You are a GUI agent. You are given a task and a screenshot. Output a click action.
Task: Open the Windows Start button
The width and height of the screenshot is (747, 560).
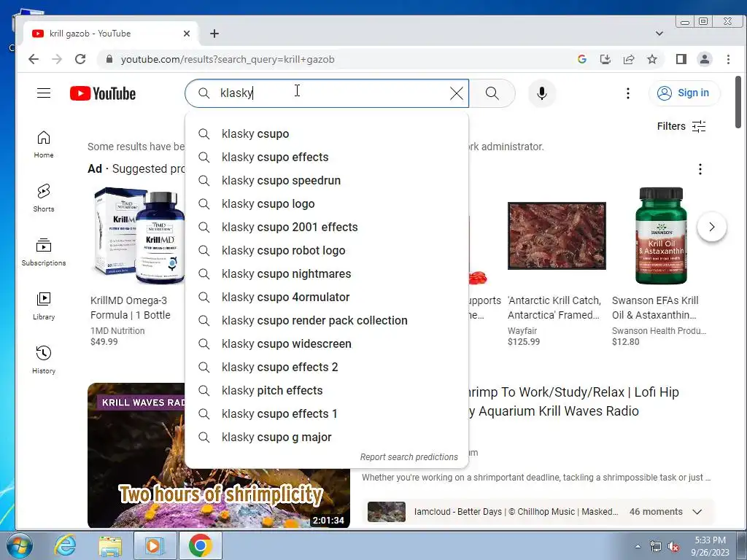tap(19, 545)
